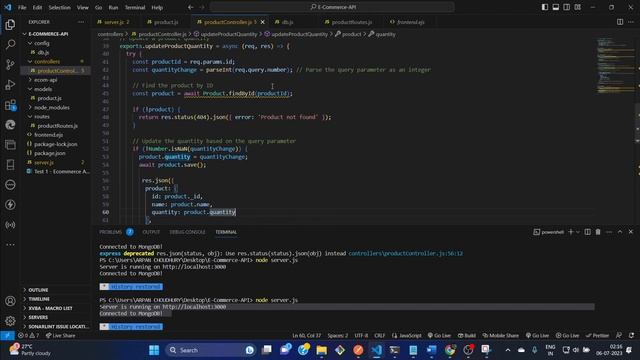This screenshot has width=640, height=360.
Task: Open launch profile dropdown next to plus
Action: pos(578,232)
